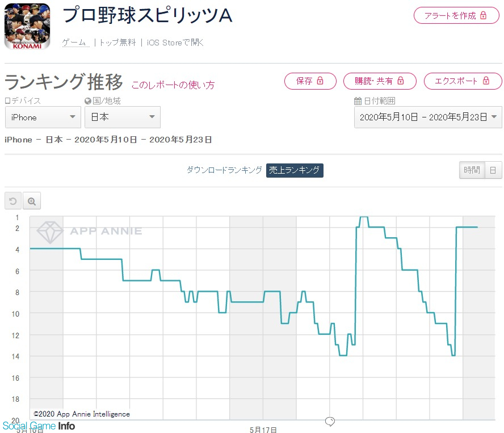Image resolution: width=504 pixels, height=433 pixels.
Task: Click the 購読・共有 button
Action: click(380, 81)
